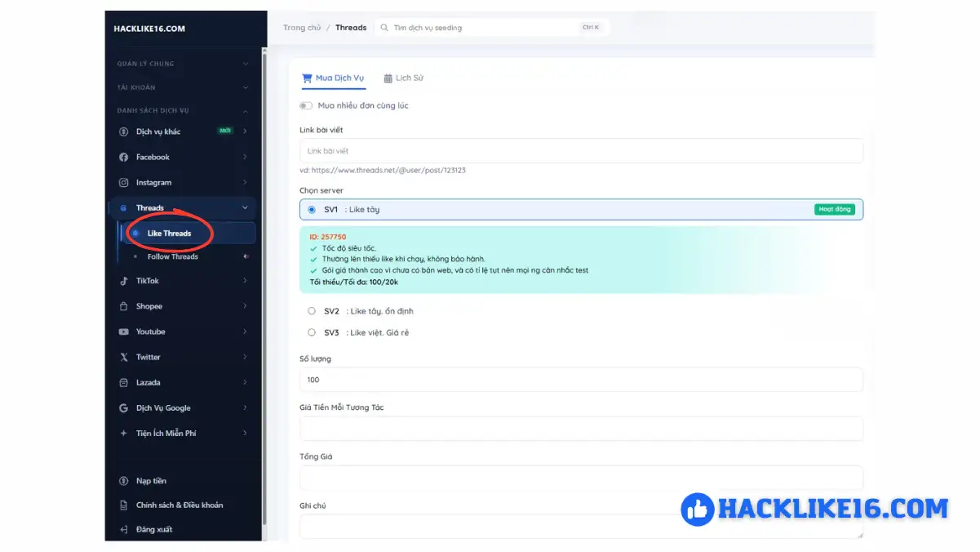
Task: Click the Shopee bag icon
Action: tap(124, 306)
